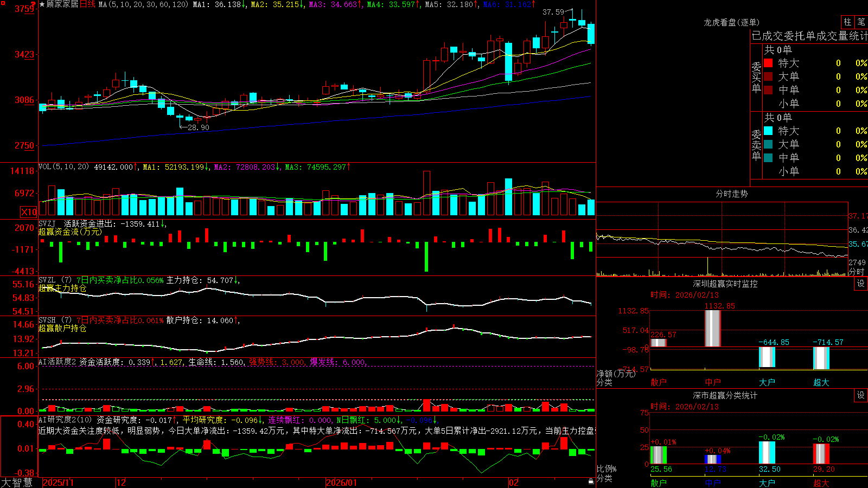The image size is (868, 488).
Task: Click the AI研究度2(10) indicator label
Action: 65,420
